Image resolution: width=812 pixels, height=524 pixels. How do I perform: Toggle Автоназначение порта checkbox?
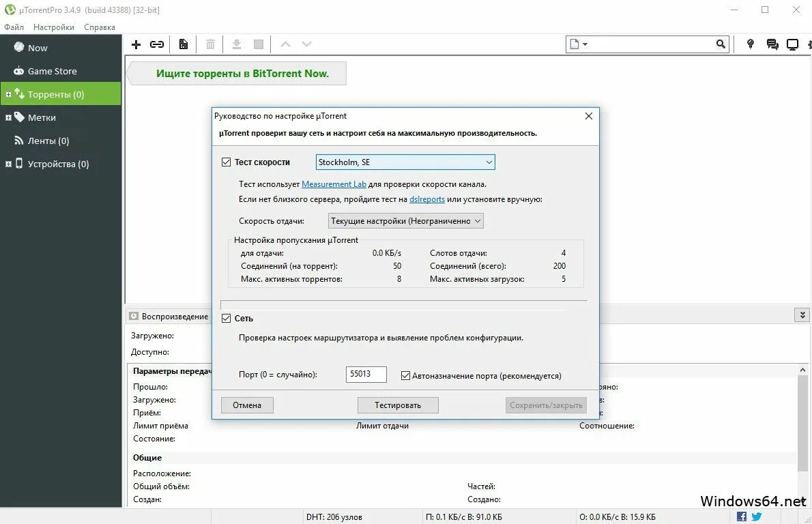pos(405,375)
